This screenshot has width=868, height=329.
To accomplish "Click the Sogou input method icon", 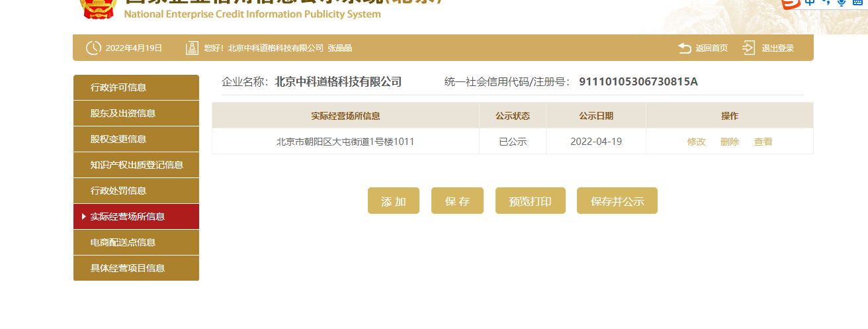I will pyautogui.click(x=791, y=3).
